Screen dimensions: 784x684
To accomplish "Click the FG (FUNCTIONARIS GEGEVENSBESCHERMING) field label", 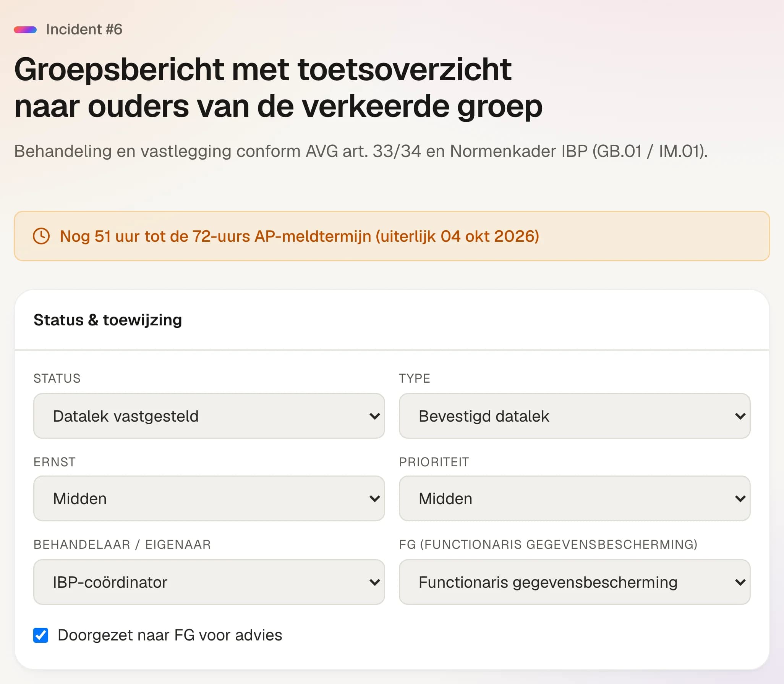I will click(548, 545).
